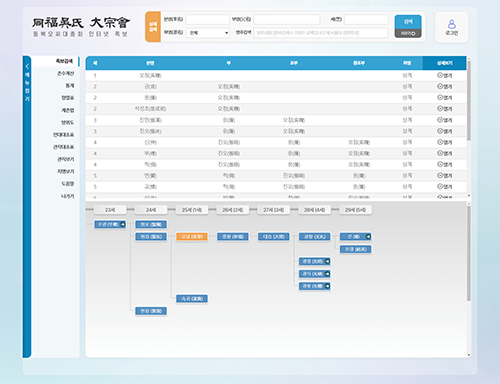Click the tree panel scrollbar down arrow
This screenshot has width=500, height=384.
pos(469,355)
